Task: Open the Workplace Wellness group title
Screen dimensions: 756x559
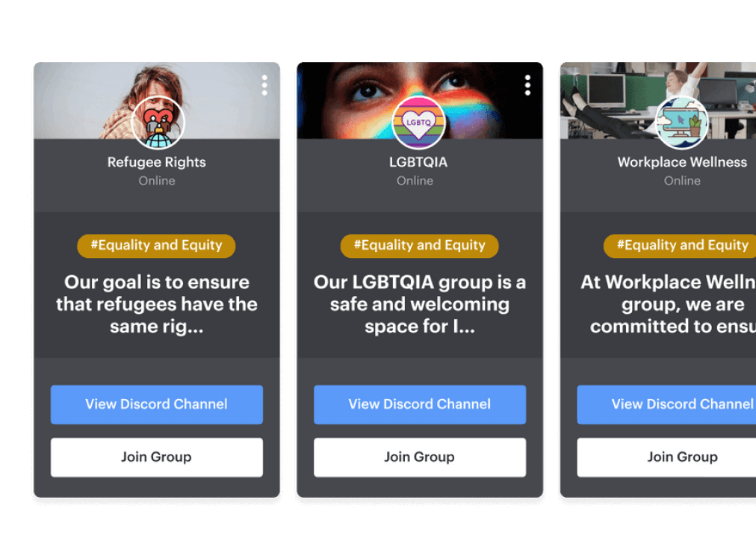Action: [682, 162]
